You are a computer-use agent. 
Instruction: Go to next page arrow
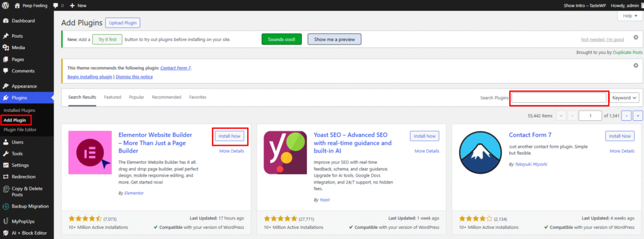point(626,116)
